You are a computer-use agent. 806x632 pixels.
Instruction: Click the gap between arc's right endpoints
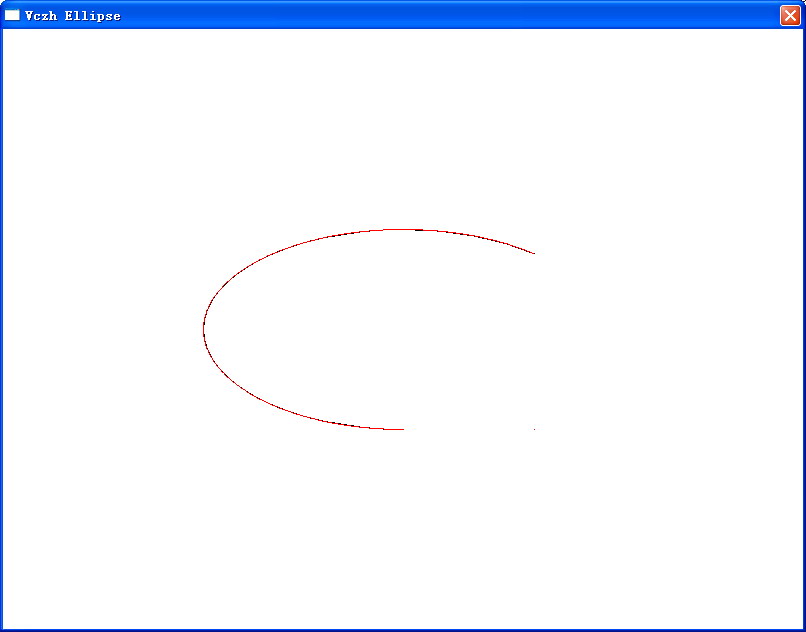[534, 340]
